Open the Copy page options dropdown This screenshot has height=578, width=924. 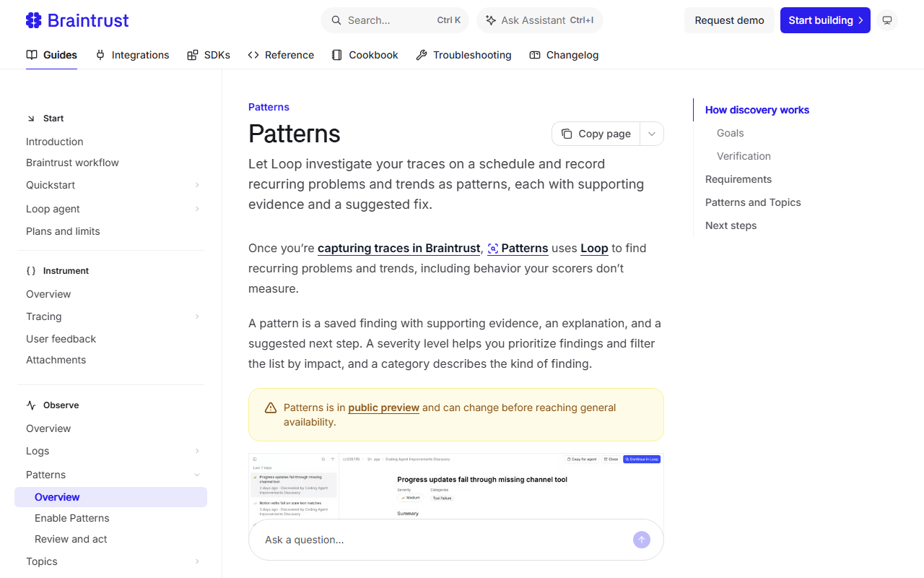[x=652, y=134]
